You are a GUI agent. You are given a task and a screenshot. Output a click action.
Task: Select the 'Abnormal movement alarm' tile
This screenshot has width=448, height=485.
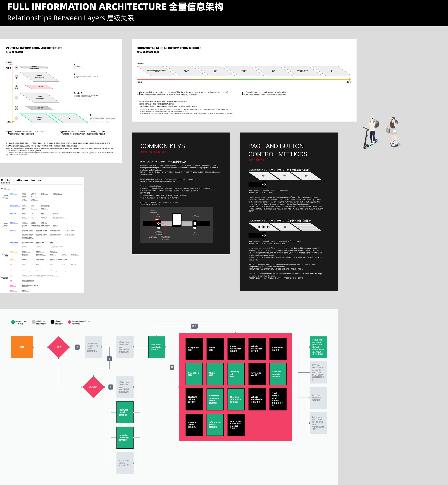[215, 399]
